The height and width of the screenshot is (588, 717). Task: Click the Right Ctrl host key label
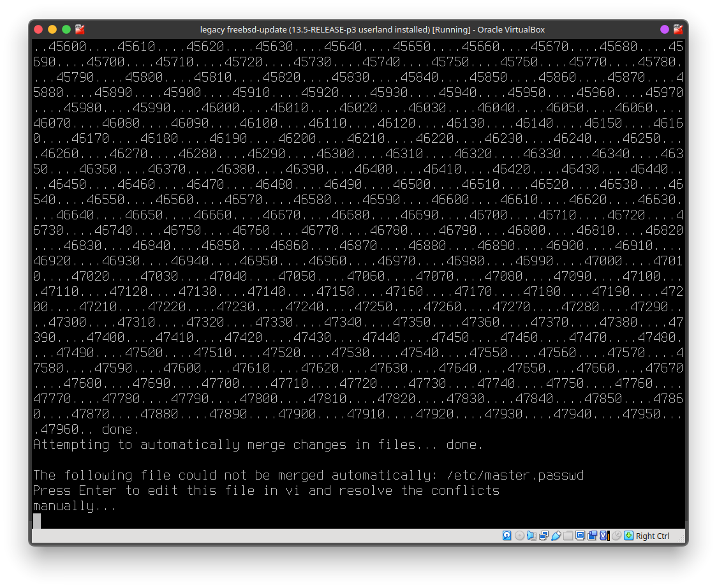click(653, 536)
